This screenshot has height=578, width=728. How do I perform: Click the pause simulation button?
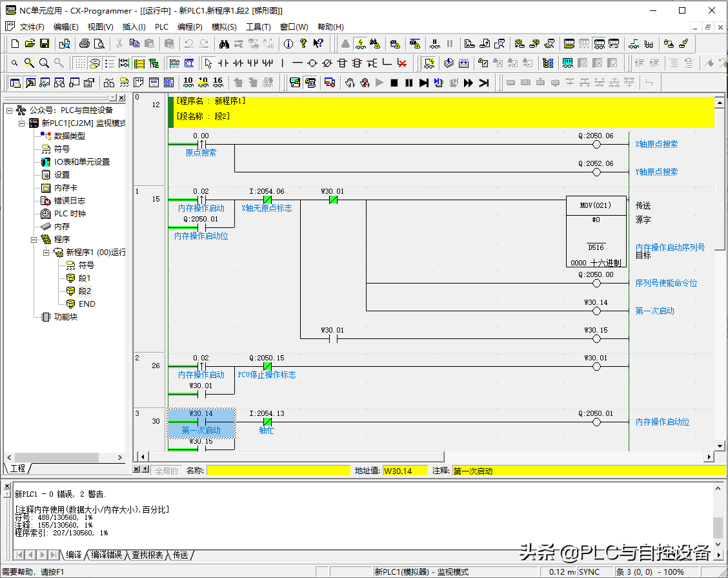(x=409, y=83)
